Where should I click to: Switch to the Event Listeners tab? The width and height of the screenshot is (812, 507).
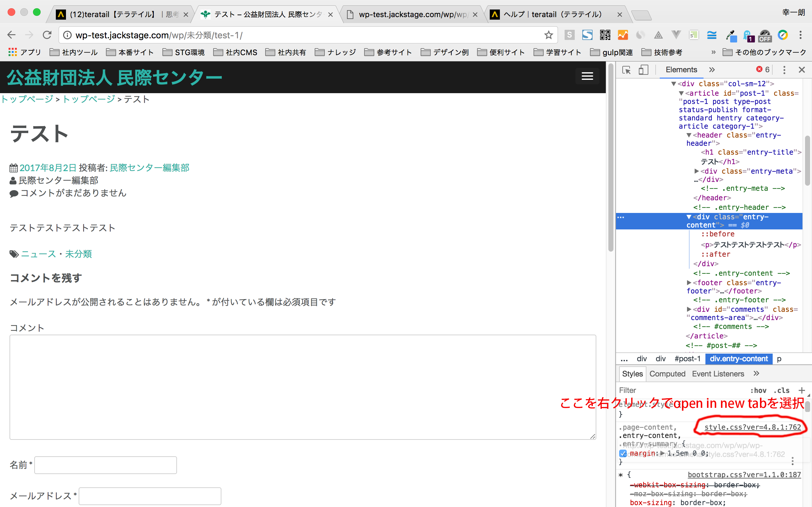pos(718,374)
